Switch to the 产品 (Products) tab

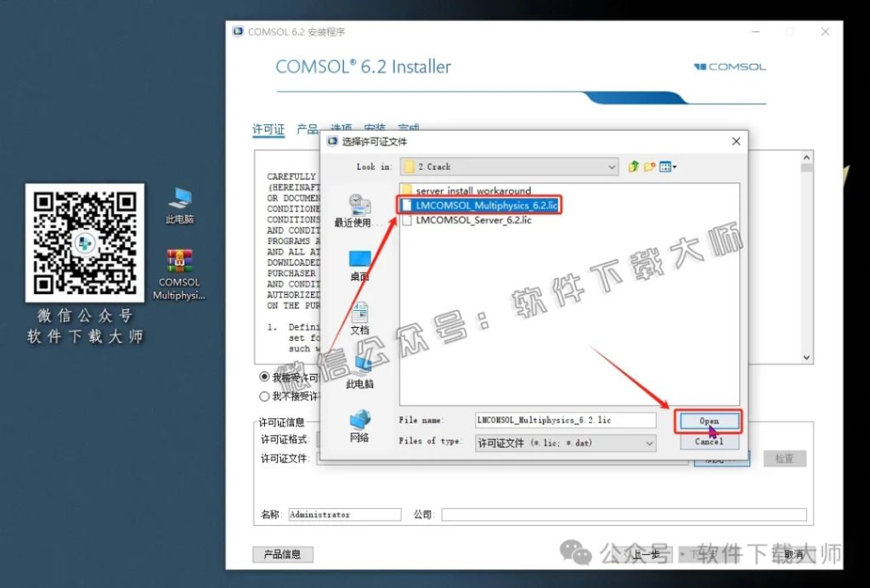tap(308, 129)
